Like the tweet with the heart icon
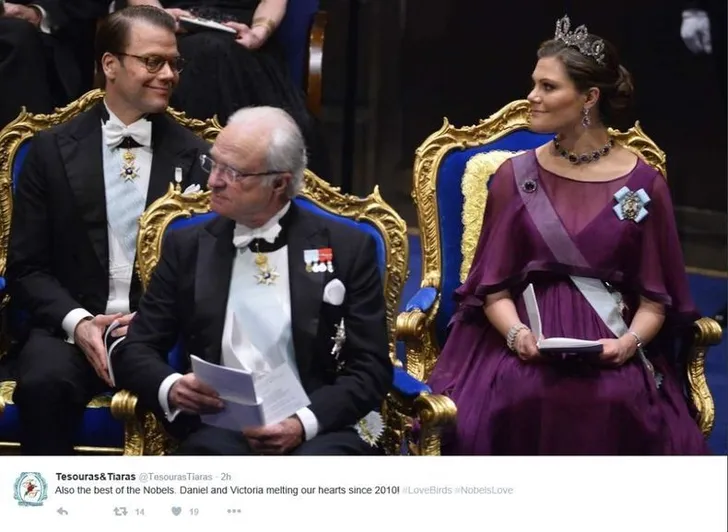Screen dimensions: 728x532 pyautogui.click(x=176, y=511)
